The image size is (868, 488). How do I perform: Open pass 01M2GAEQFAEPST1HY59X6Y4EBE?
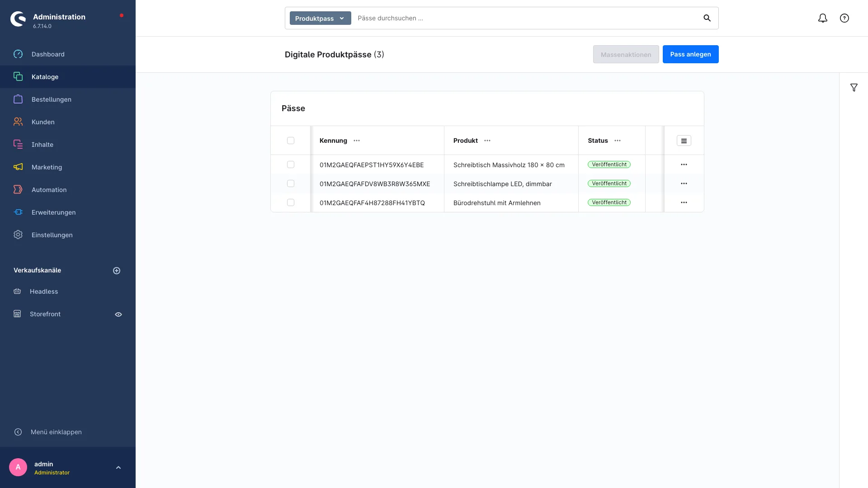pos(372,165)
